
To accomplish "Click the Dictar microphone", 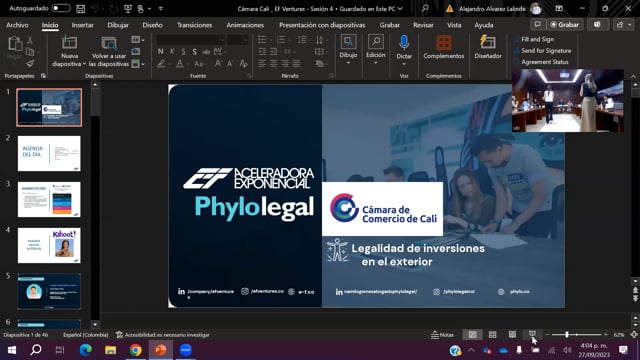I will pyautogui.click(x=404, y=50).
